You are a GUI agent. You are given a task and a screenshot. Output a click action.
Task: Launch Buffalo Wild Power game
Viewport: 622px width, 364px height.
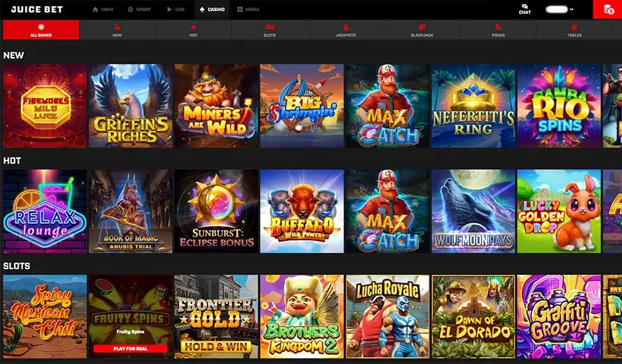point(302,212)
